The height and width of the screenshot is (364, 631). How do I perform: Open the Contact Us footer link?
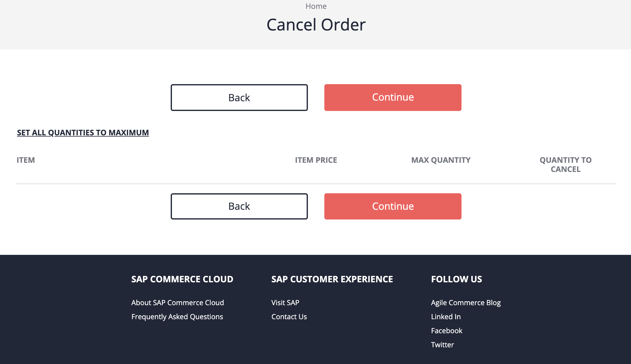click(x=289, y=316)
